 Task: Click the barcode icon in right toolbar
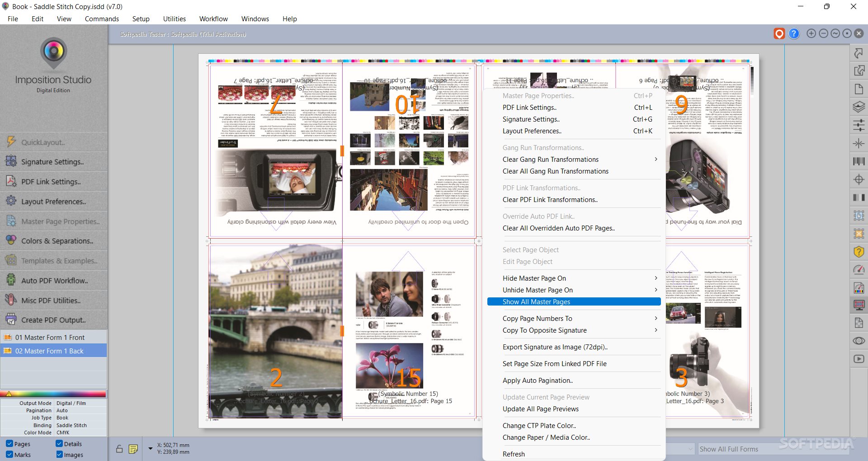click(x=859, y=161)
